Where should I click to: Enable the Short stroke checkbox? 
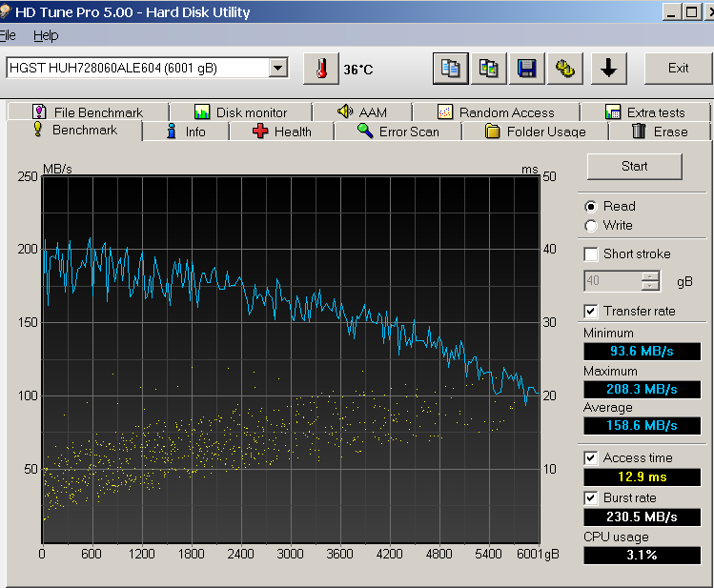(x=591, y=254)
